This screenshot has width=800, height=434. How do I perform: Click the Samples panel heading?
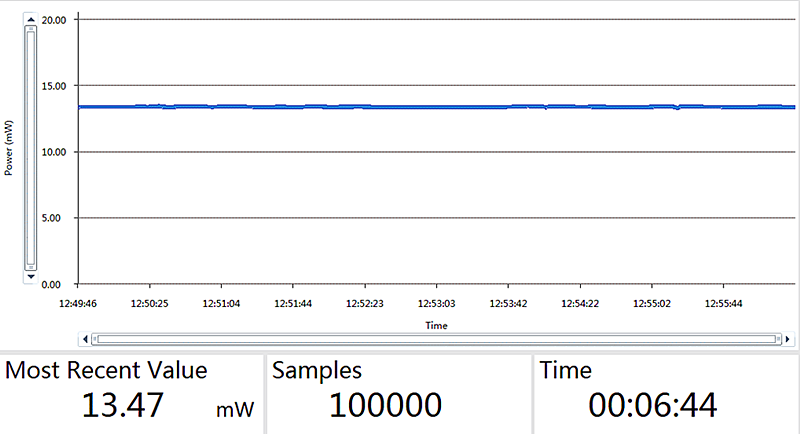[x=317, y=370]
